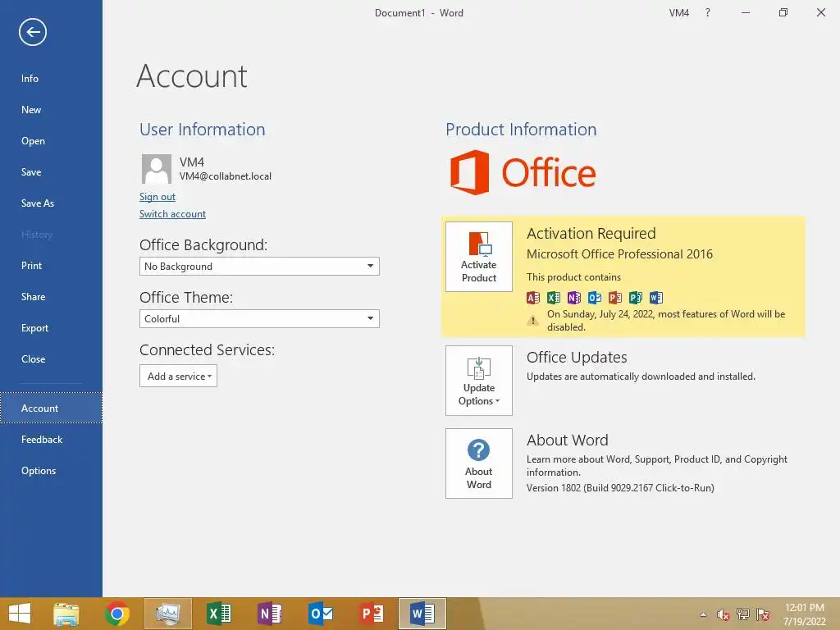This screenshot has width=840, height=630.
Task: Click the Excel icon in product contents
Action: [x=554, y=297]
